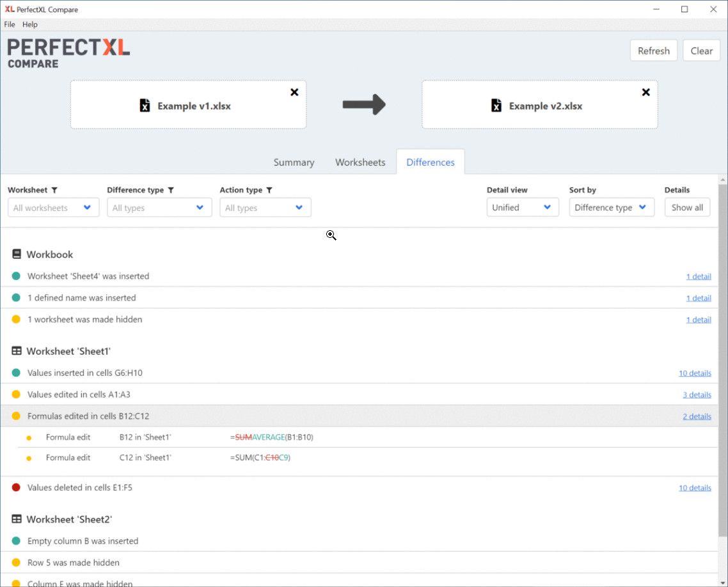Viewport: 728px width, 587px height.
Task: Click the Clear button
Action: (701, 51)
